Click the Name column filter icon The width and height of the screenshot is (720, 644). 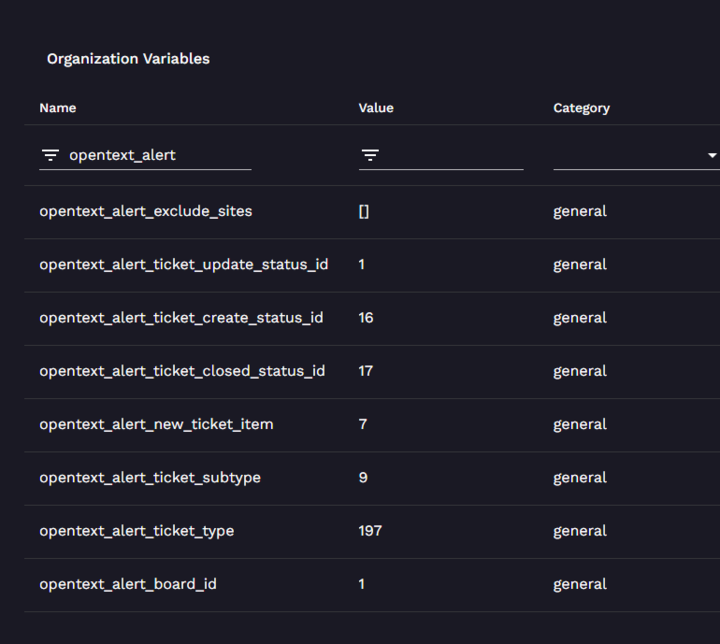point(50,156)
